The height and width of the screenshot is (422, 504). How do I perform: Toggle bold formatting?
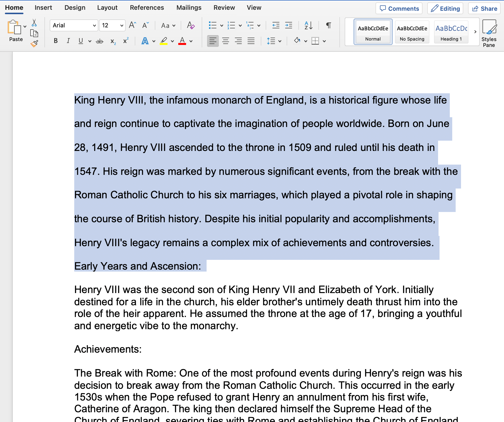tap(56, 41)
